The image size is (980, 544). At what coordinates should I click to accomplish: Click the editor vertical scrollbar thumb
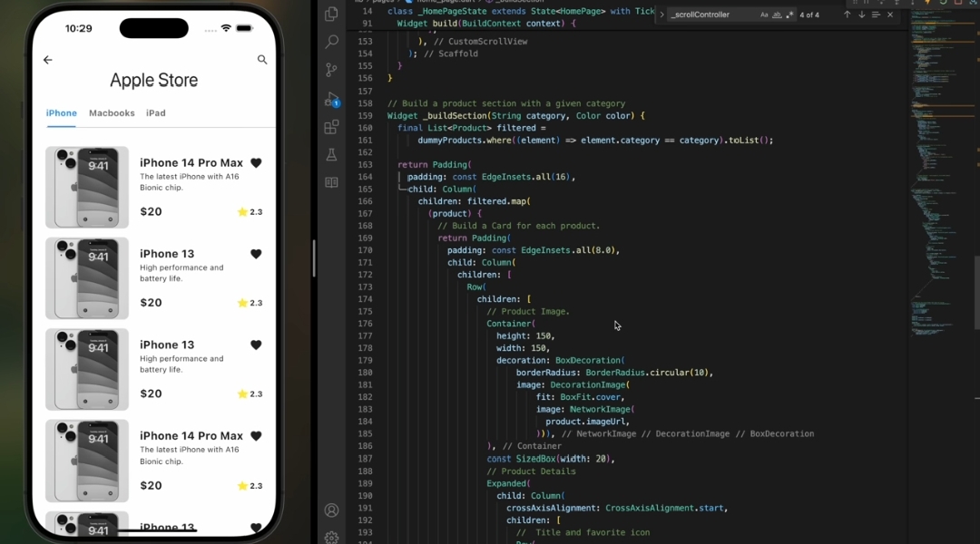pyautogui.click(x=976, y=292)
